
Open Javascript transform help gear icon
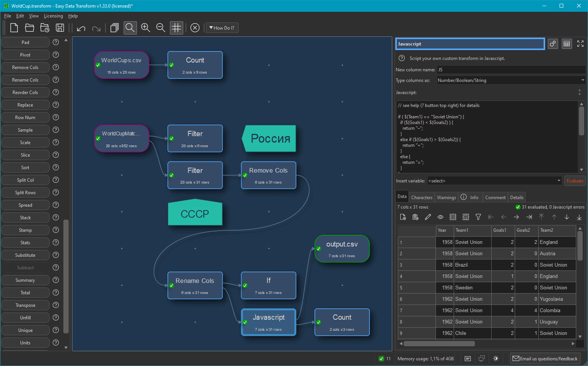point(553,44)
